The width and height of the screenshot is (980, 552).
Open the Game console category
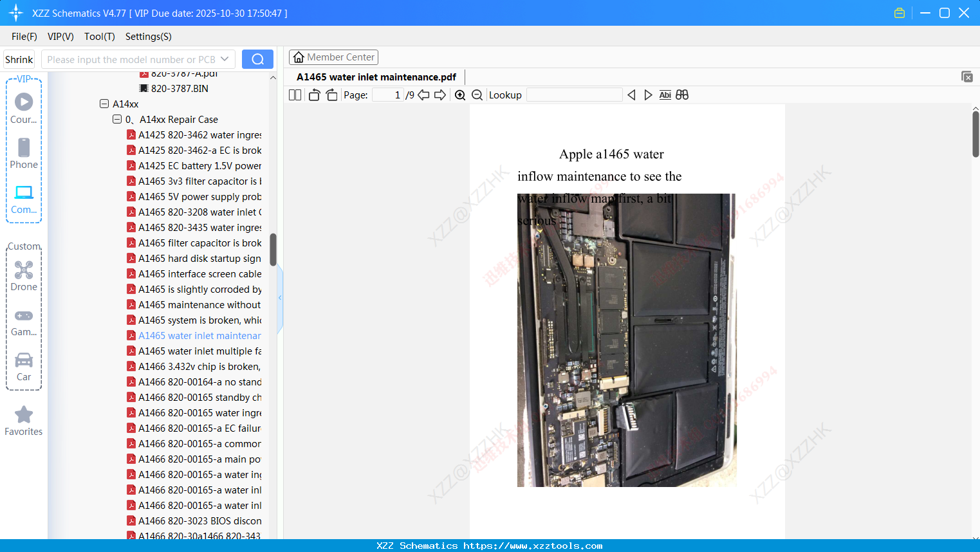24,322
